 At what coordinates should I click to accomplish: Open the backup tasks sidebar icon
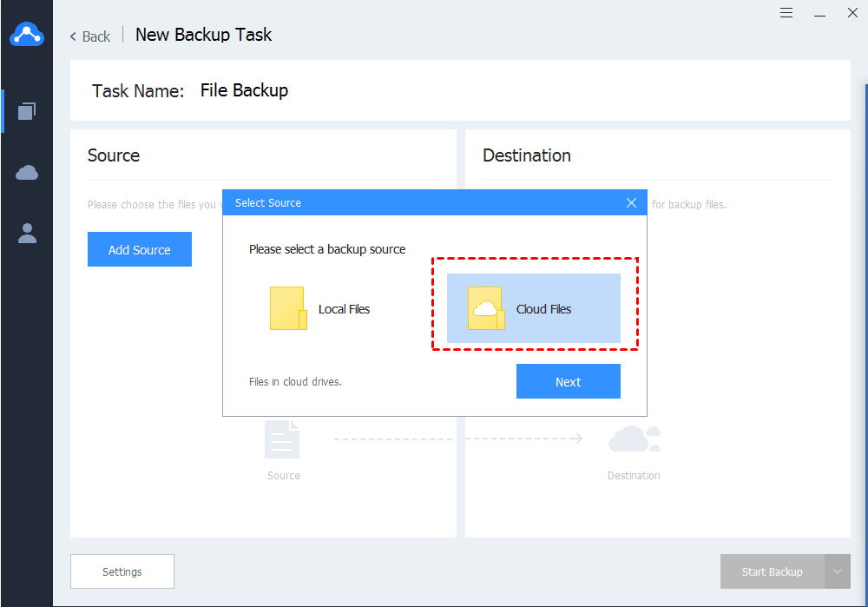tap(27, 111)
